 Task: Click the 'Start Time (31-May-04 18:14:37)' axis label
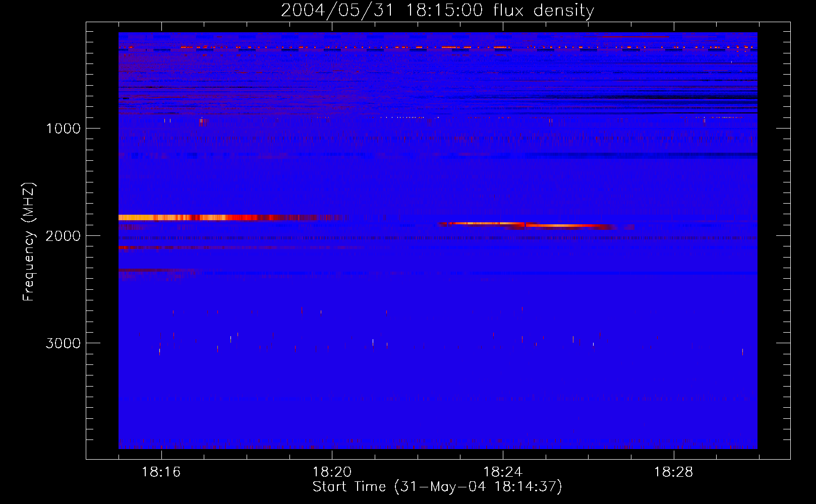pyautogui.click(x=437, y=487)
